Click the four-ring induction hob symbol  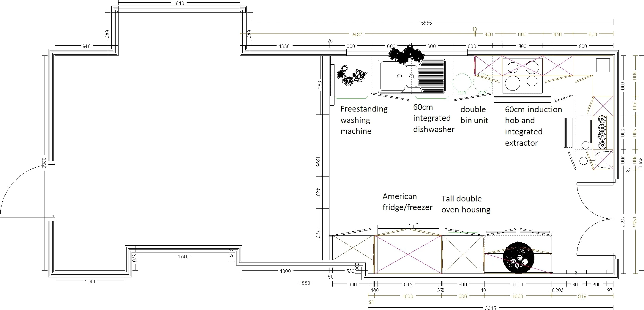523,76
